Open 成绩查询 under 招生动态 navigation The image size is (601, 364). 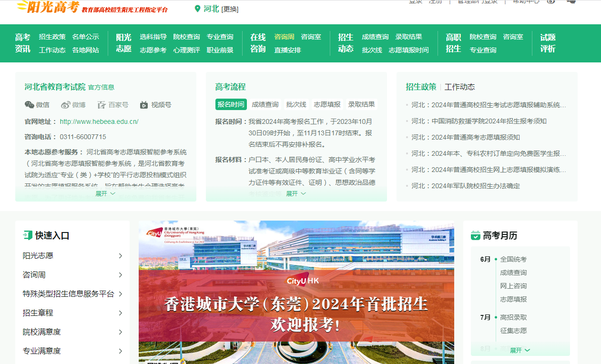[x=376, y=37]
